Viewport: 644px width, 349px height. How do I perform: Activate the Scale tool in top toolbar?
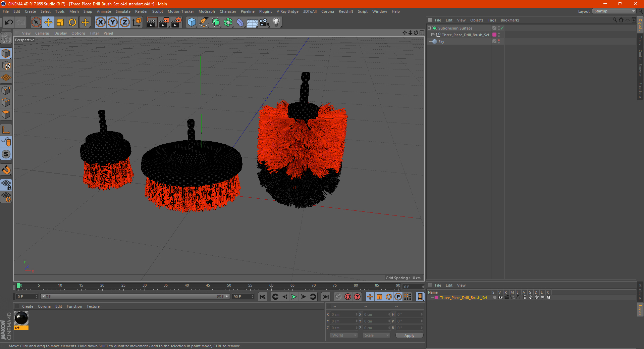point(60,22)
